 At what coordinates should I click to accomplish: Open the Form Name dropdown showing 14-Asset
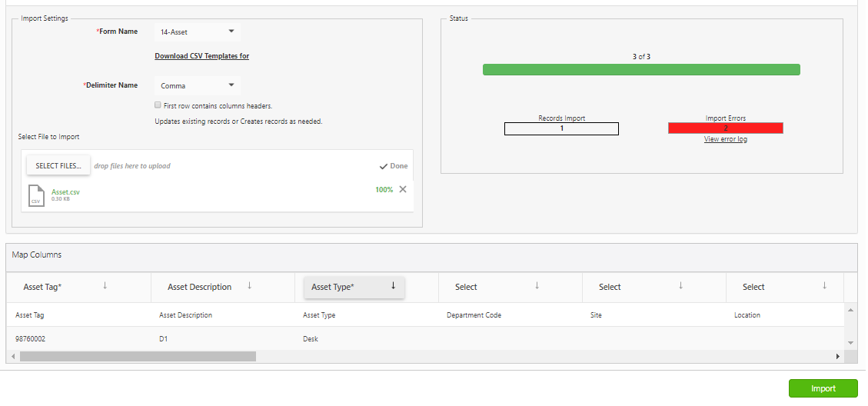coord(197,32)
